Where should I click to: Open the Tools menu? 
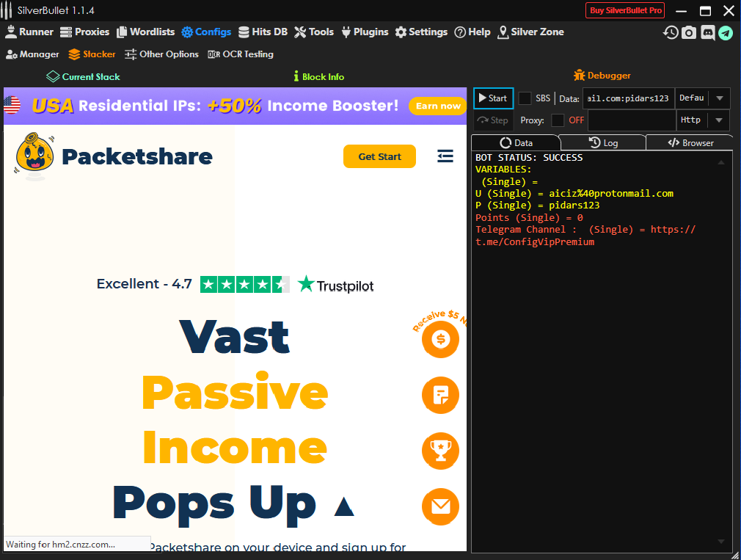tap(314, 32)
